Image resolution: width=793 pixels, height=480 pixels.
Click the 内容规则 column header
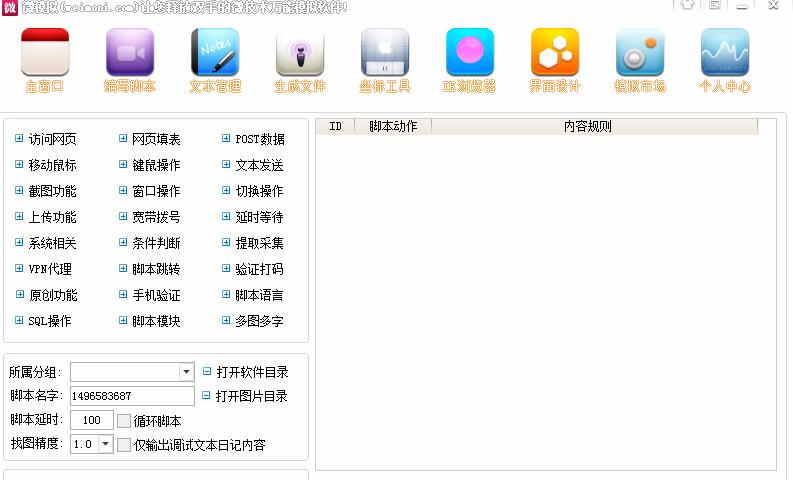[x=594, y=126]
